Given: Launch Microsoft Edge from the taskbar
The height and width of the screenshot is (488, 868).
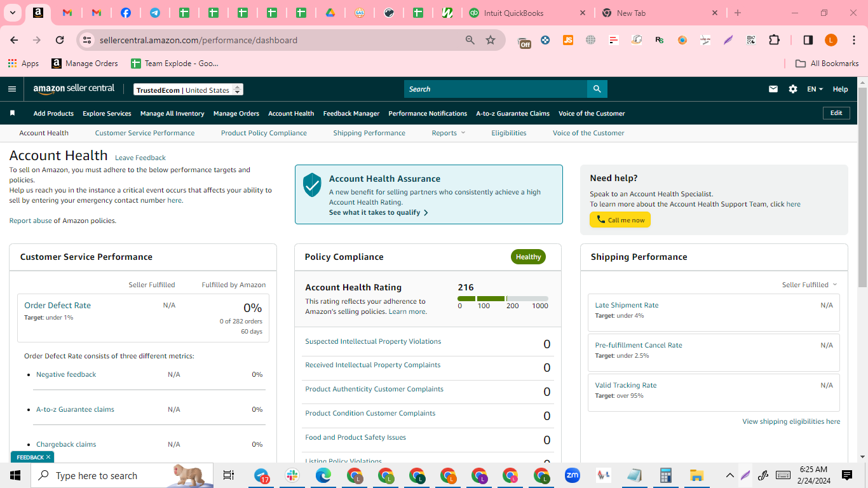Looking at the screenshot, I should coord(324,475).
